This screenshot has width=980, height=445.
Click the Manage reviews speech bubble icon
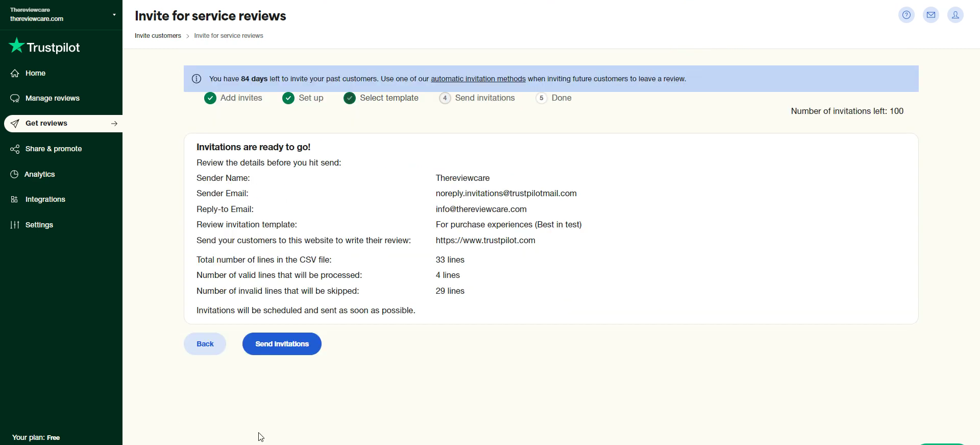[x=15, y=98]
